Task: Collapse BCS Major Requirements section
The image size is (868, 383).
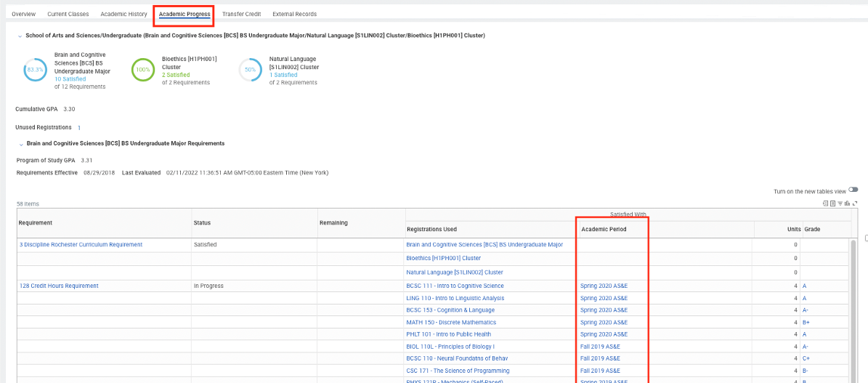Action: [21, 144]
